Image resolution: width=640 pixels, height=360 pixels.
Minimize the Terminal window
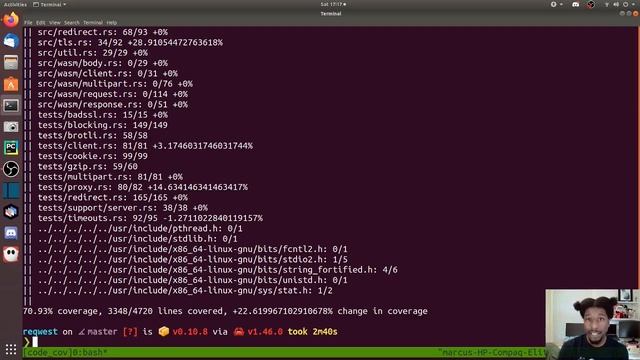622,13
